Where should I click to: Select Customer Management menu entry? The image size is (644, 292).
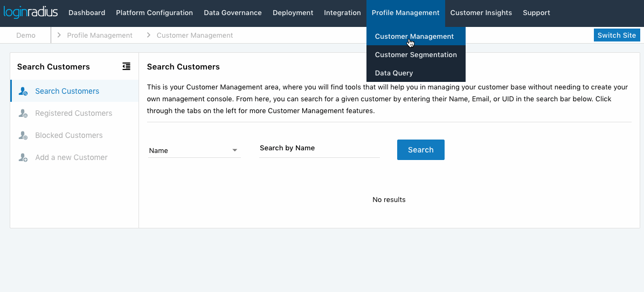pos(414,37)
